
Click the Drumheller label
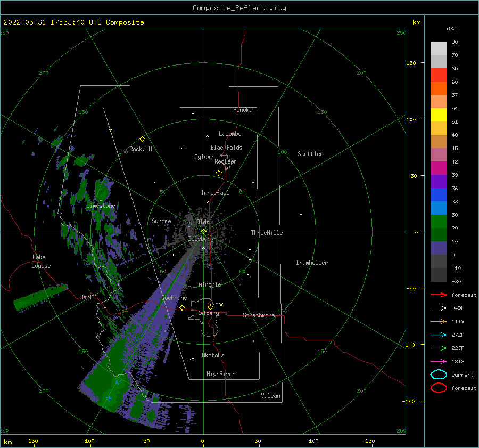click(312, 263)
